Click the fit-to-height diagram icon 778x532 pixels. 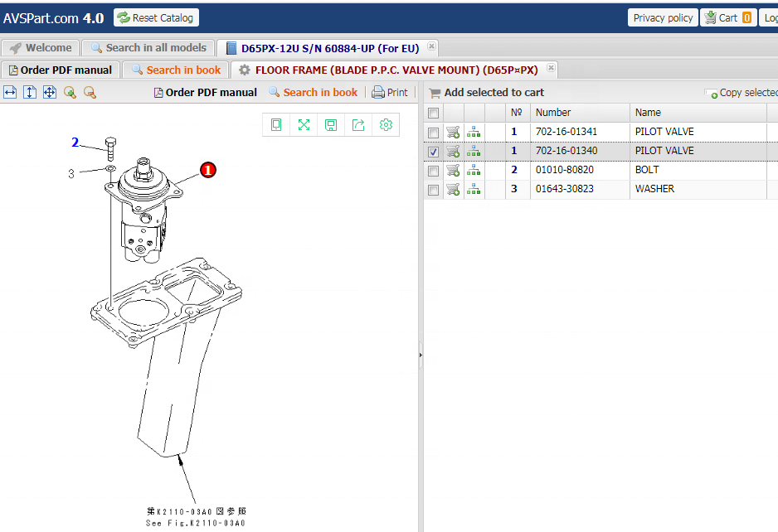coord(30,93)
